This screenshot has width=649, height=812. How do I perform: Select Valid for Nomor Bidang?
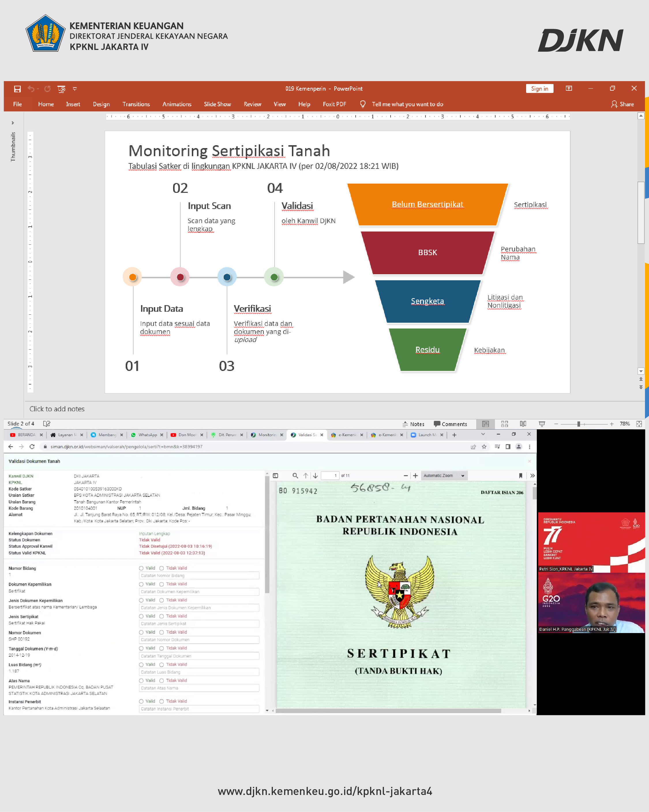(141, 568)
